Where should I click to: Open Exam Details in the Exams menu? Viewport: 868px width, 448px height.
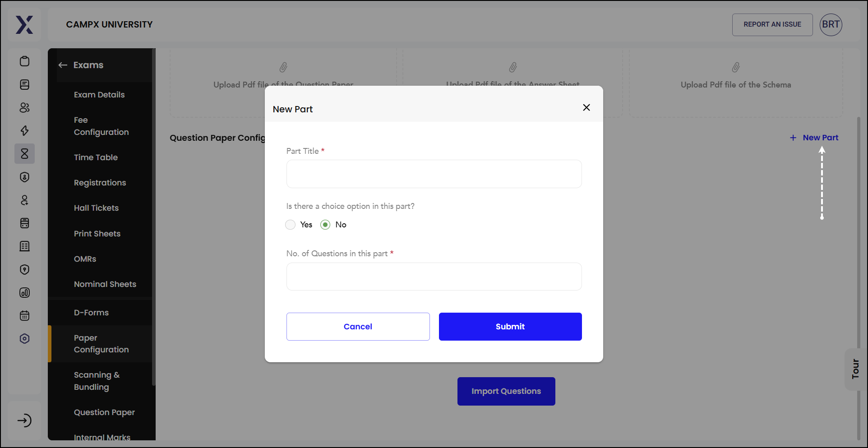(99, 95)
